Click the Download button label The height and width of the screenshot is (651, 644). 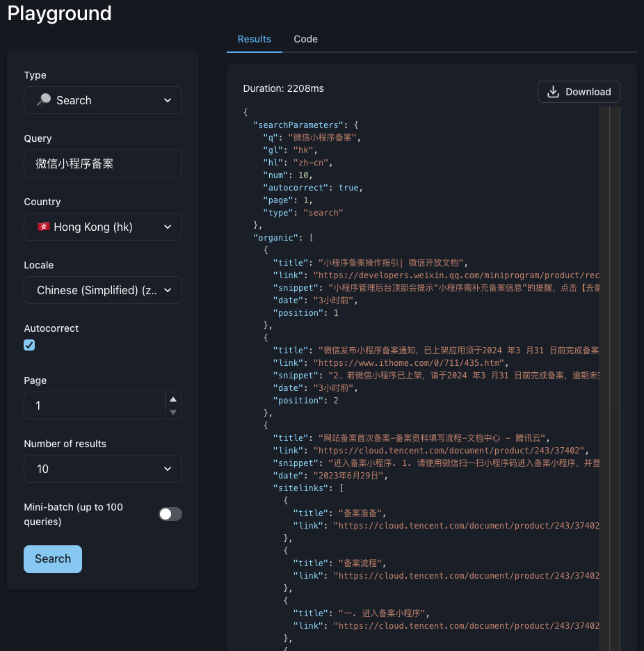click(x=588, y=92)
